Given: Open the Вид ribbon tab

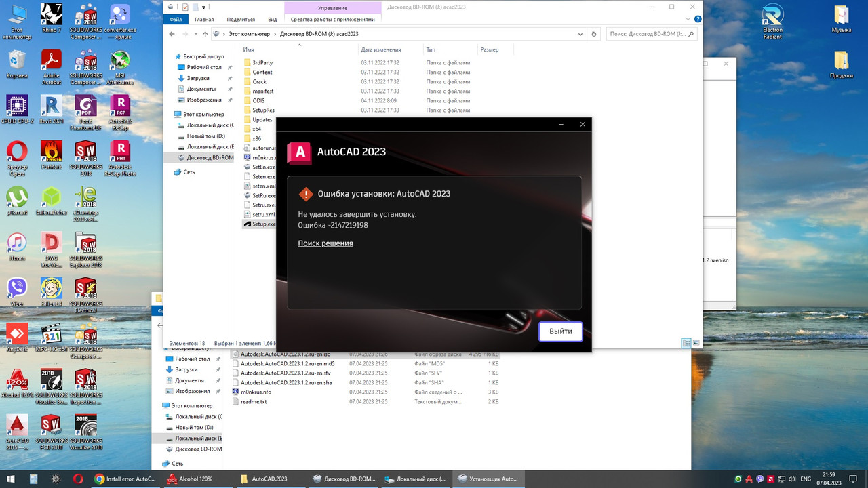Looking at the screenshot, I should tap(273, 20).
